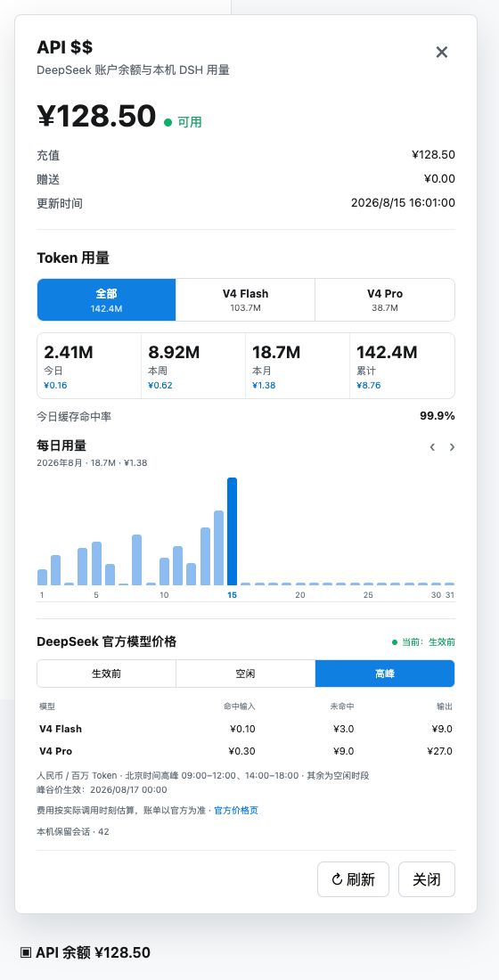Screen dimensions: 499x980
Task: Click the 峰谷价生效 date text
Action: 102,789
